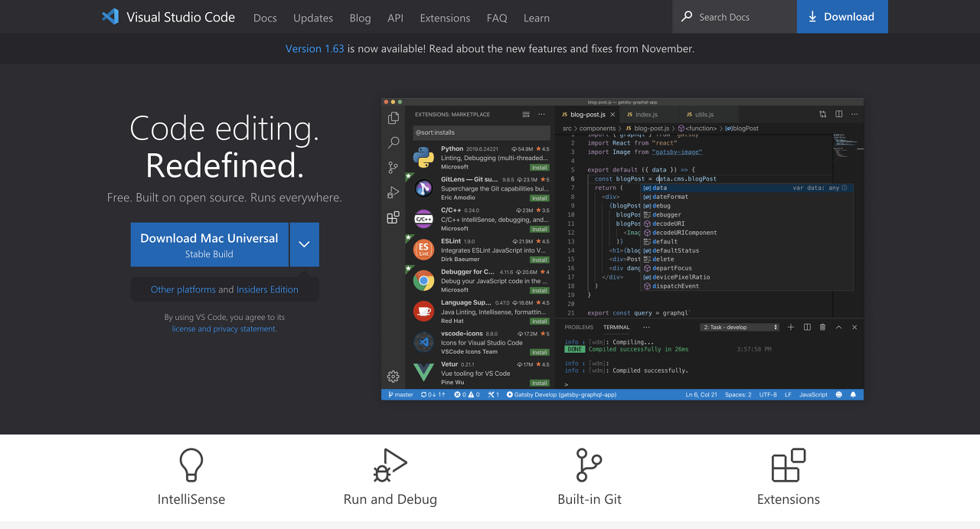Open the Manage gear icon in the activity bar
This screenshot has width=980, height=529.
(x=394, y=376)
